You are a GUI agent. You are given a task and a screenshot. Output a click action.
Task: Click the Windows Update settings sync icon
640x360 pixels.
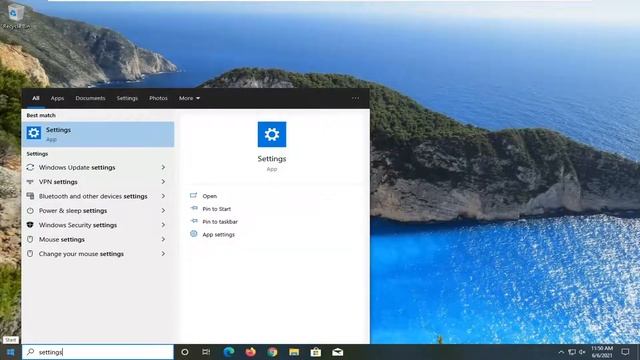click(30, 167)
